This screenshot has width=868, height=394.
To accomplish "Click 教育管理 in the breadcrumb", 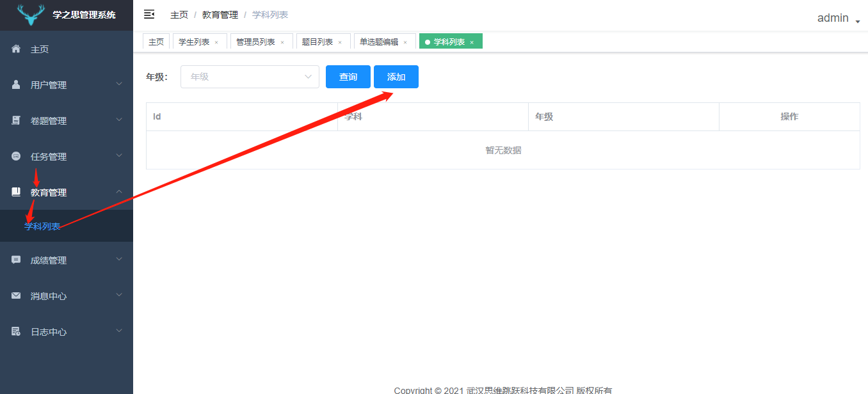I will click(220, 15).
